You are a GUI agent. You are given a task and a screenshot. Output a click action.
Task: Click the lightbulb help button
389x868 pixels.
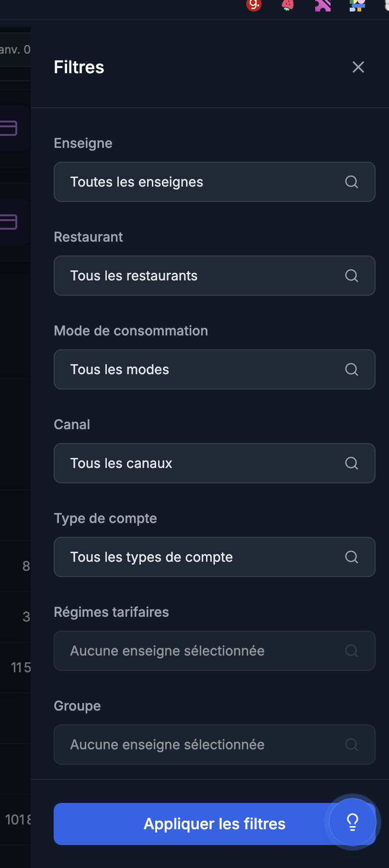(353, 822)
